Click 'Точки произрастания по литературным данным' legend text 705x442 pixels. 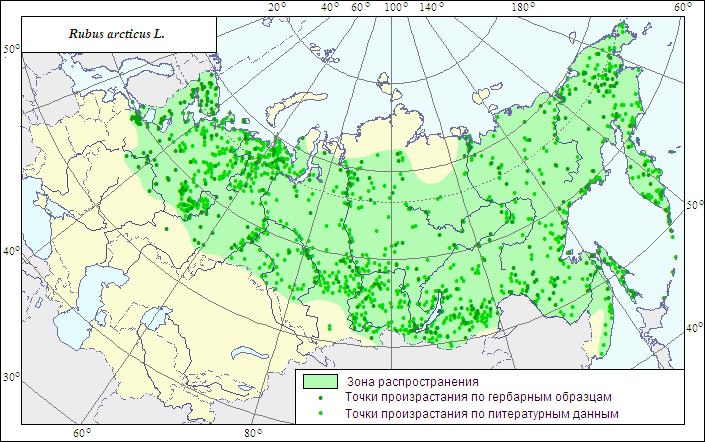[482, 414]
